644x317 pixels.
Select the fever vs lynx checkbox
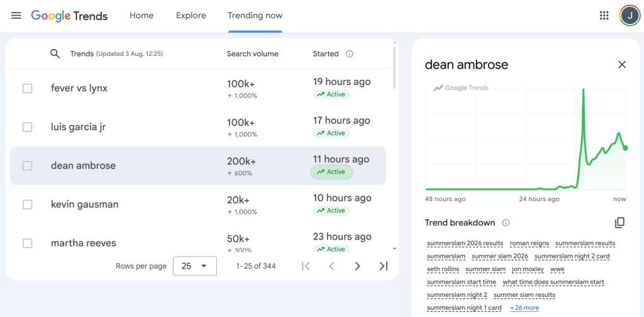click(x=28, y=88)
